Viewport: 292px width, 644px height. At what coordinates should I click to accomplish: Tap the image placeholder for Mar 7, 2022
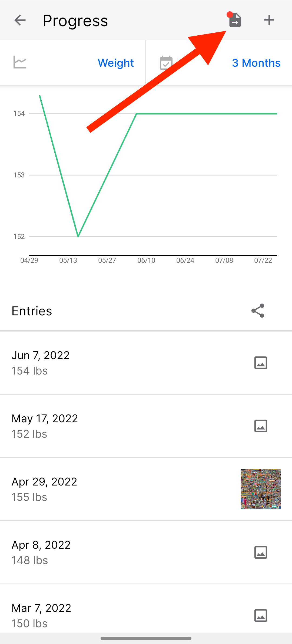(x=261, y=615)
